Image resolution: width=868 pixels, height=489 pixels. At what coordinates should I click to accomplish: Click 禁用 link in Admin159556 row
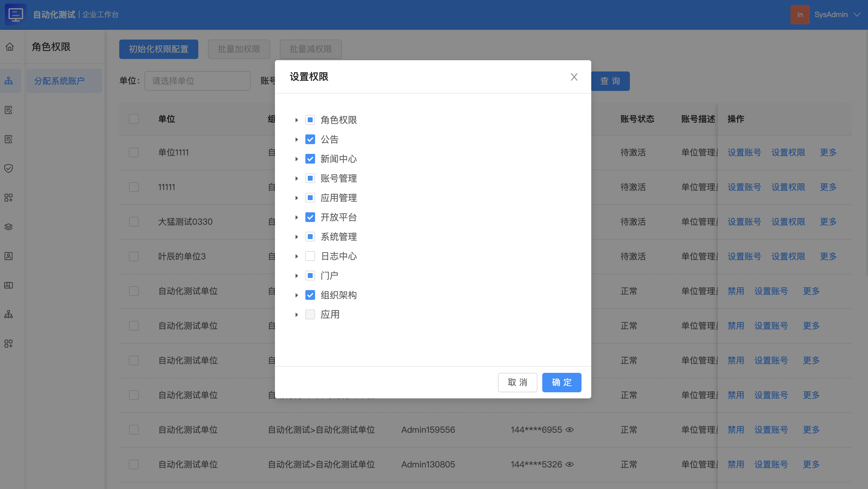pyautogui.click(x=736, y=430)
